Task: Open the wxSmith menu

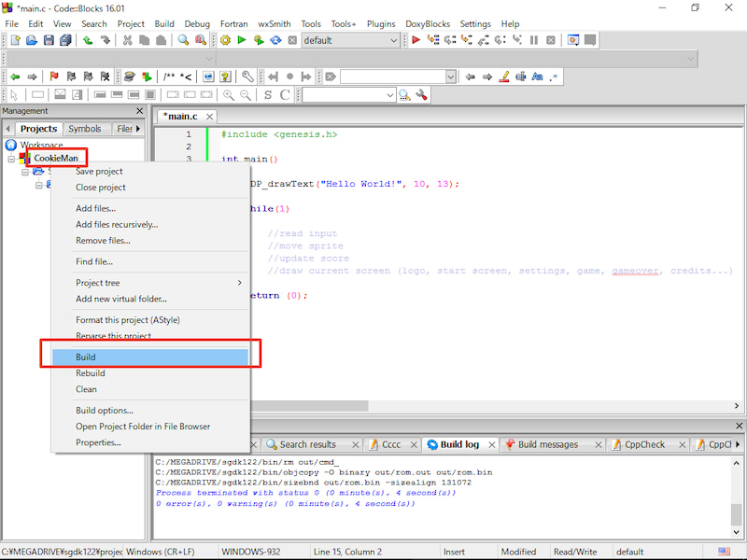Action: [x=275, y=24]
